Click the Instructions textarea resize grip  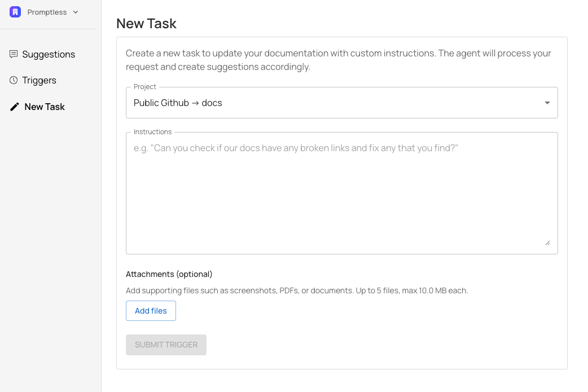coord(547,243)
